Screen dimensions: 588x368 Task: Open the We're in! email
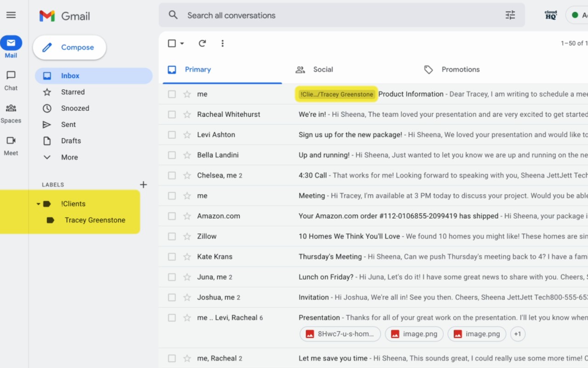coord(373,115)
